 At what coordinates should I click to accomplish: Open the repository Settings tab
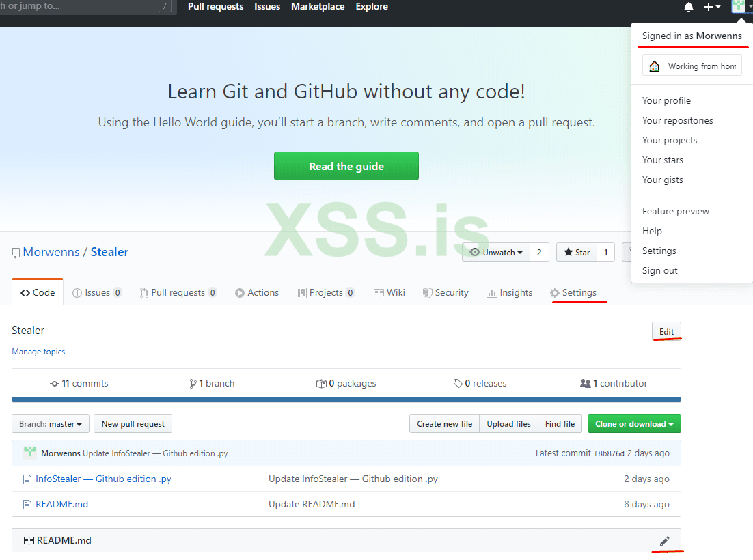[x=573, y=293]
